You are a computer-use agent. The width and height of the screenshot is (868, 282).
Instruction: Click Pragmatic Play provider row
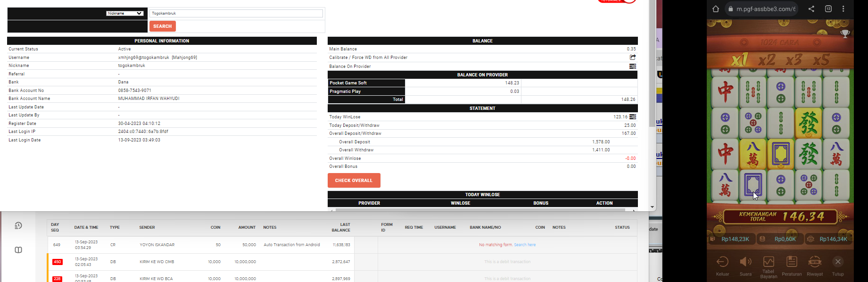(482, 91)
